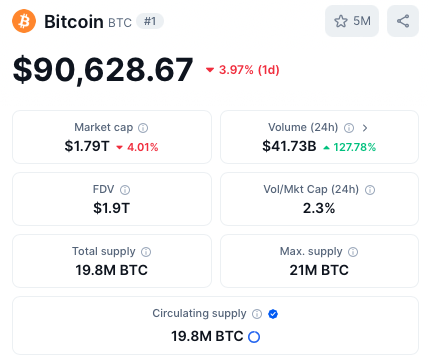Show Market cap info tooltip icon
Viewport: 429px width, 362px height.
[143, 128]
